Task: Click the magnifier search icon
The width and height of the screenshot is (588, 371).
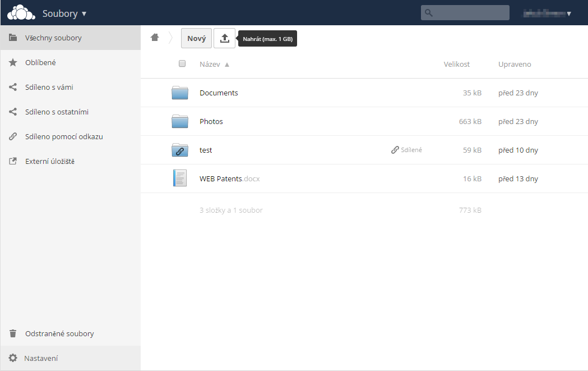Action: point(429,13)
